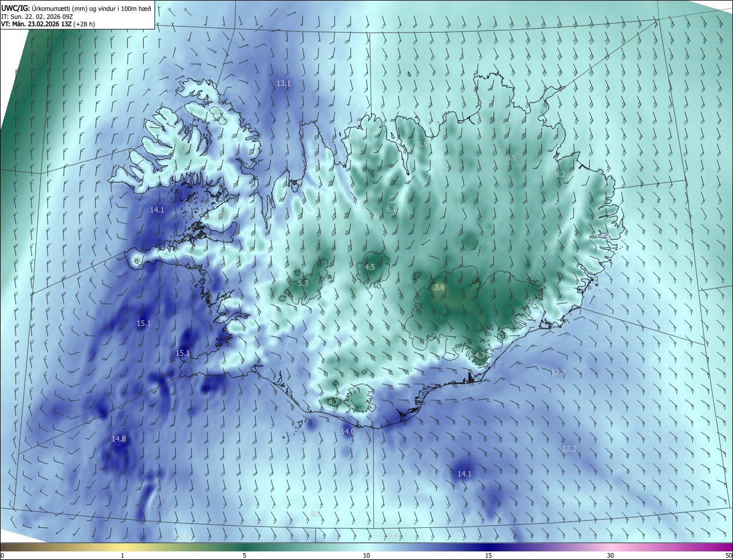This screenshot has width=733, height=560.
Task: Select the 14.8 value label
Action: pos(119,439)
